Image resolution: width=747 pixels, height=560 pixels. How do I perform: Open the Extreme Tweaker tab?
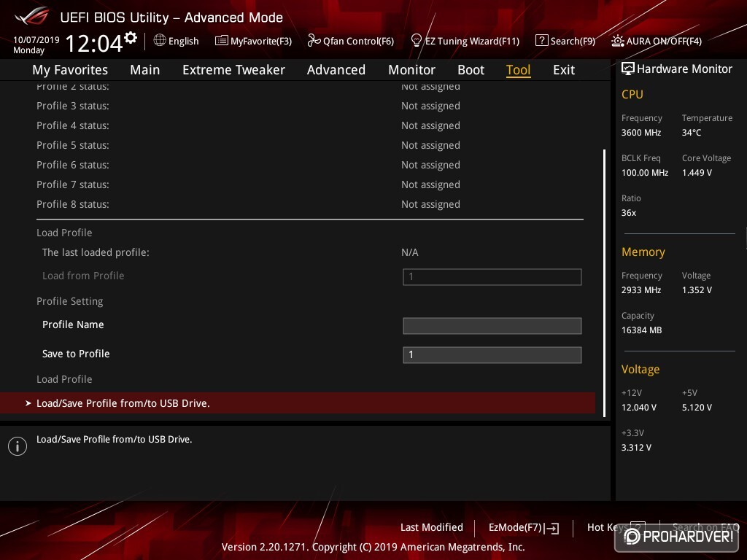pos(233,70)
